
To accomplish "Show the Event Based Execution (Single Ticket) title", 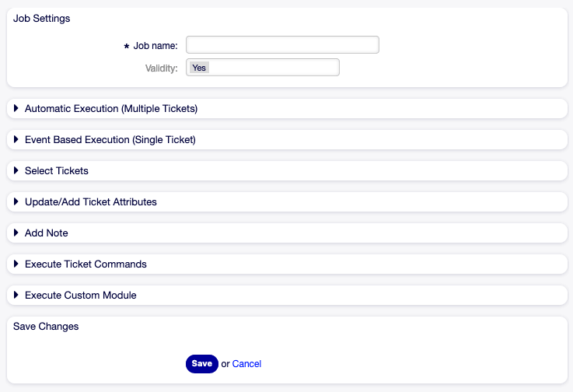I will pos(110,140).
